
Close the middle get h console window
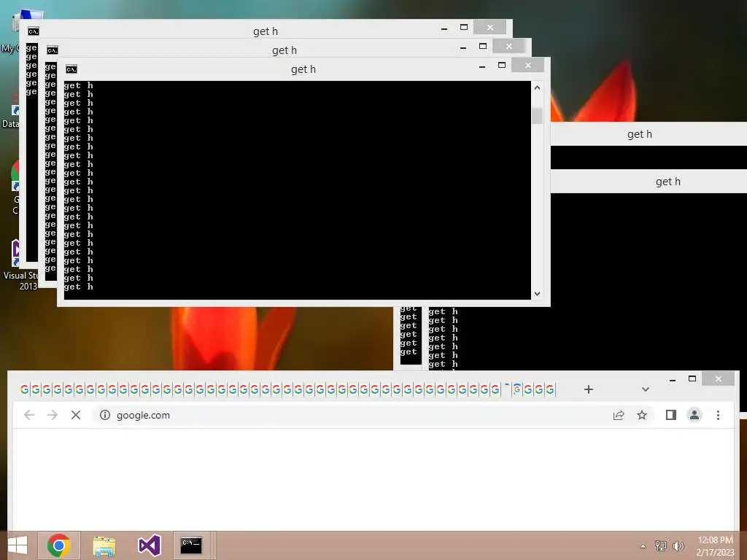[x=508, y=46]
